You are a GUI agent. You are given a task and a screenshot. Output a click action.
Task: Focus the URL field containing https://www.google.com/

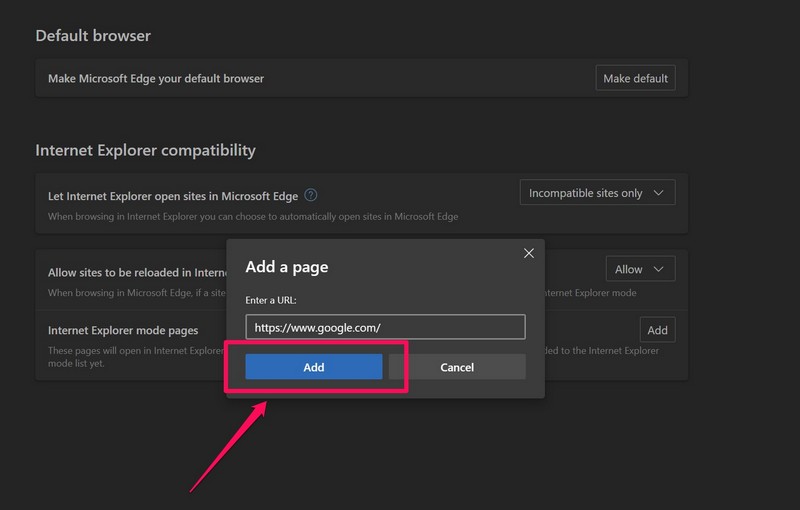[x=385, y=327]
